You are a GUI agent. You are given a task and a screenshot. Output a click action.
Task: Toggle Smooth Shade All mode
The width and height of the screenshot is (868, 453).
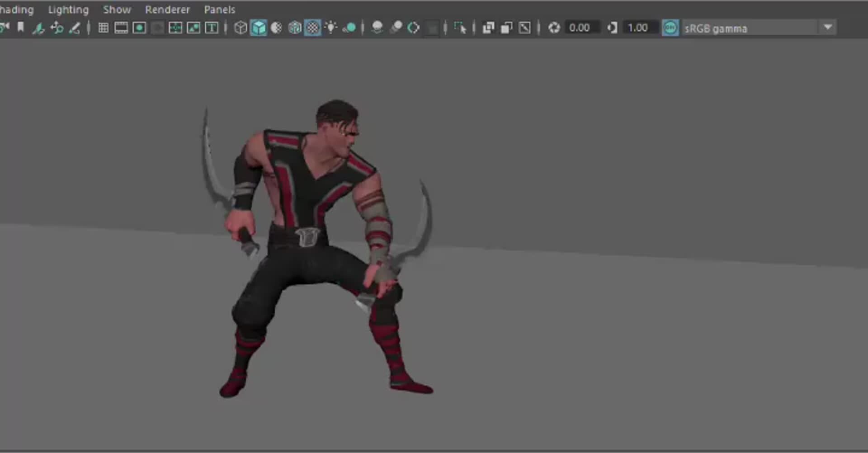[x=258, y=28]
